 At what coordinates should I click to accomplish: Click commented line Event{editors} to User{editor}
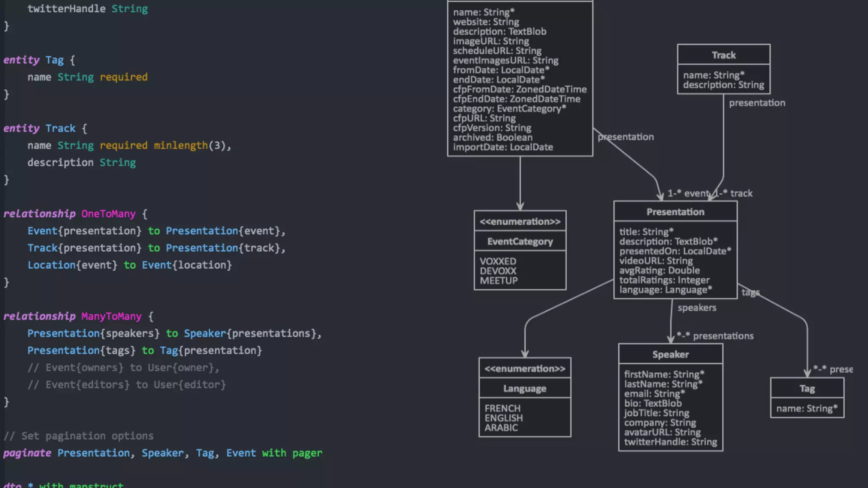point(126,385)
